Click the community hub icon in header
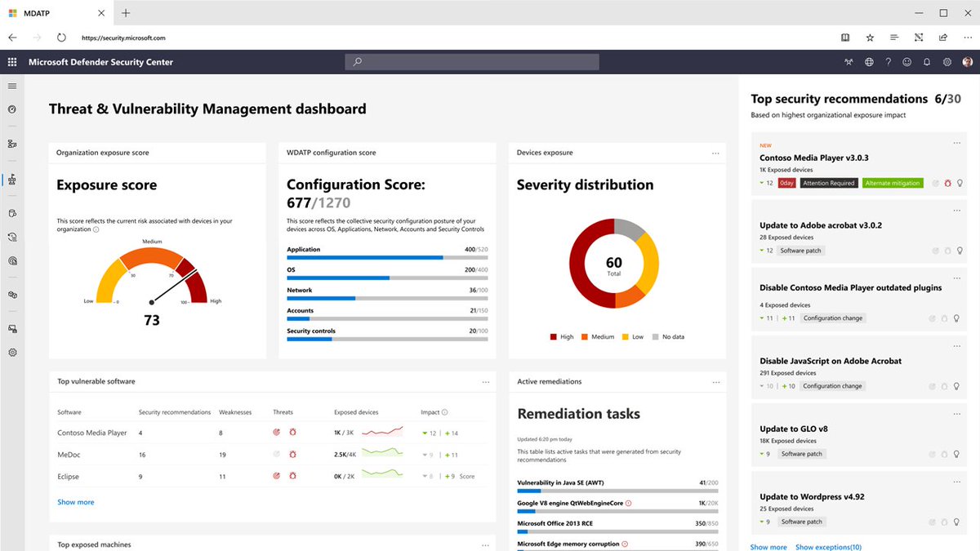The width and height of the screenshot is (980, 551). coord(849,62)
